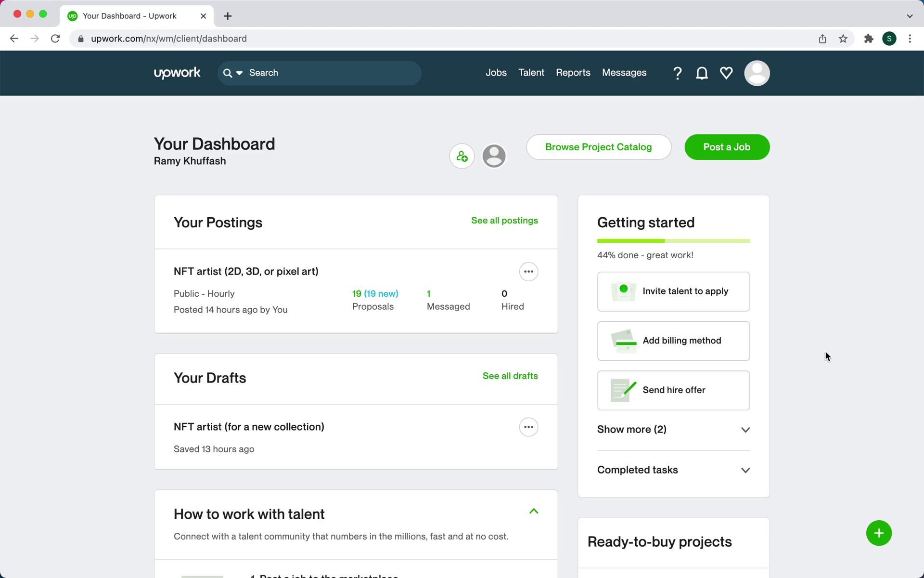
Task: Bookmark this page with star icon
Action: (843, 39)
